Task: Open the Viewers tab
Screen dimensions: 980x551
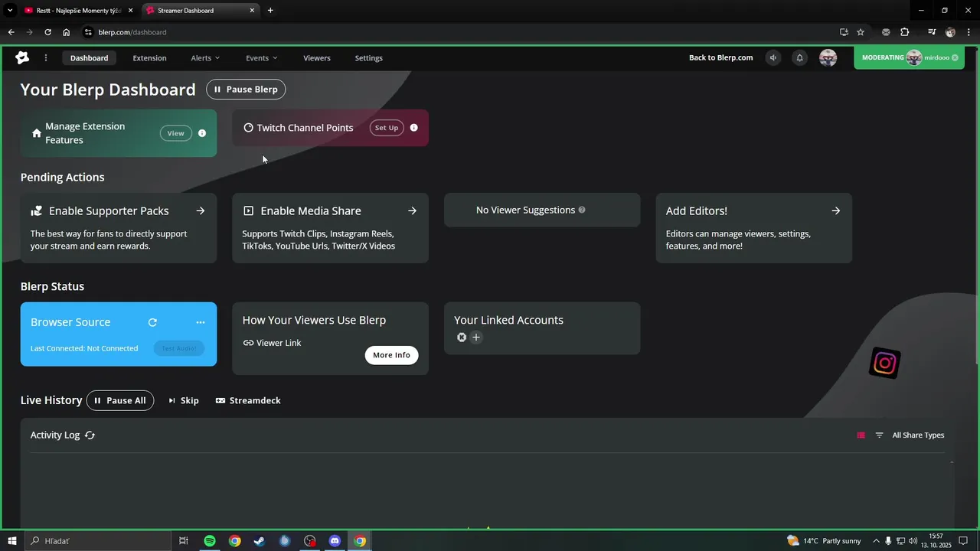Action: coord(317,58)
